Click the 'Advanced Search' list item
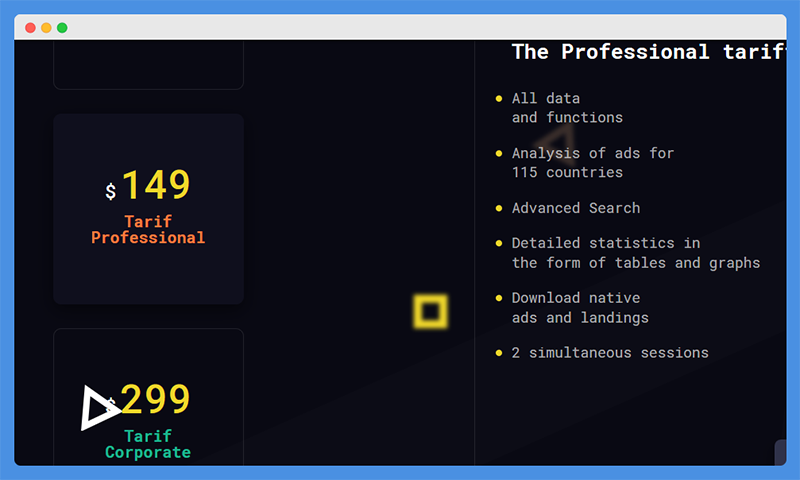This screenshot has height=480, width=800. [x=576, y=208]
